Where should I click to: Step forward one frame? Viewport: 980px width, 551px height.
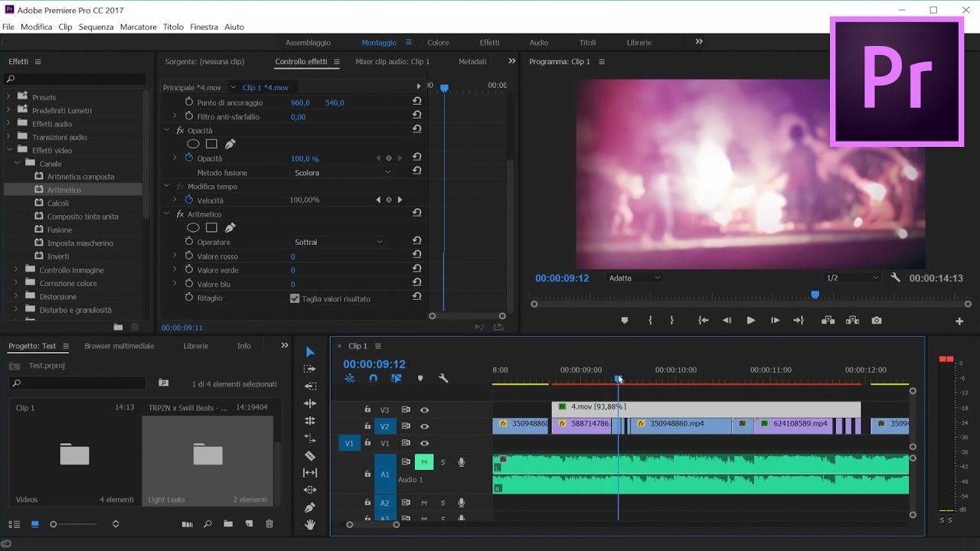pyautogui.click(x=775, y=321)
